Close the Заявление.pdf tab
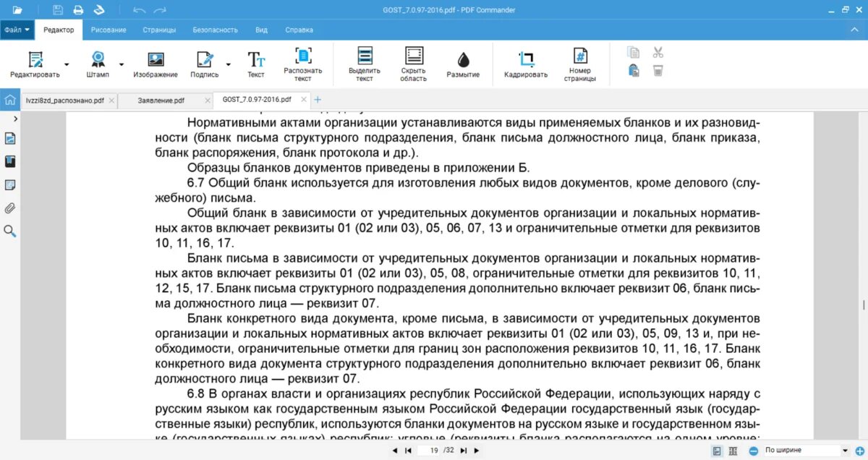 pos(208,101)
